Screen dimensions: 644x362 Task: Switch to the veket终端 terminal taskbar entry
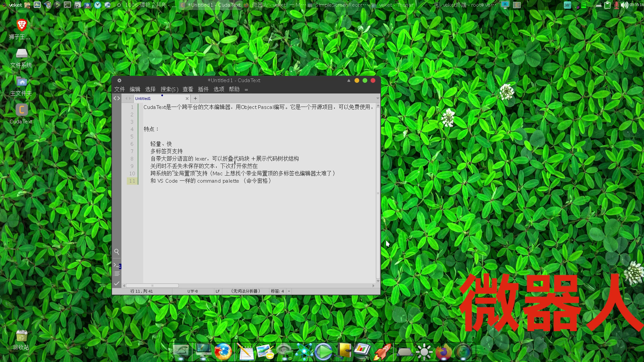pos(466,5)
